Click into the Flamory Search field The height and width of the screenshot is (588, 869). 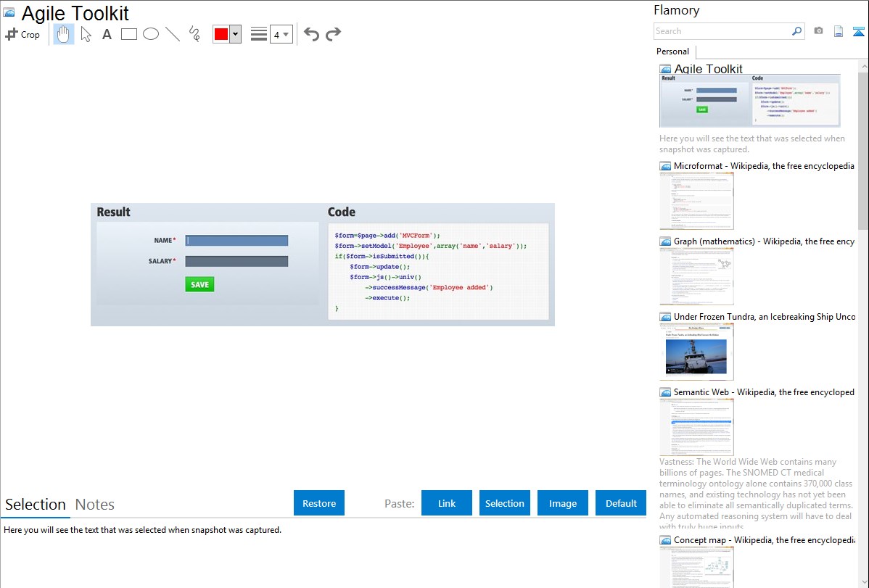point(722,31)
